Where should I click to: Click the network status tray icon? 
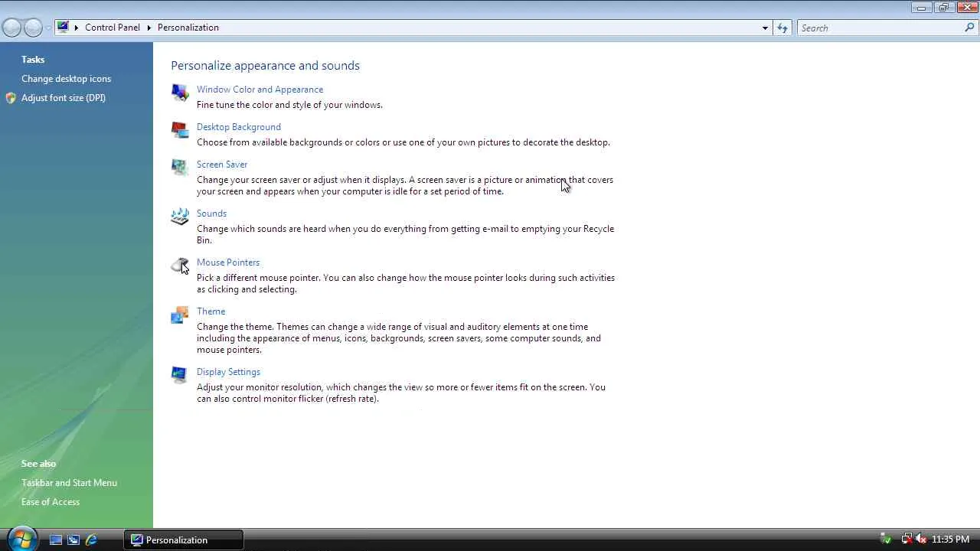tap(906, 540)
